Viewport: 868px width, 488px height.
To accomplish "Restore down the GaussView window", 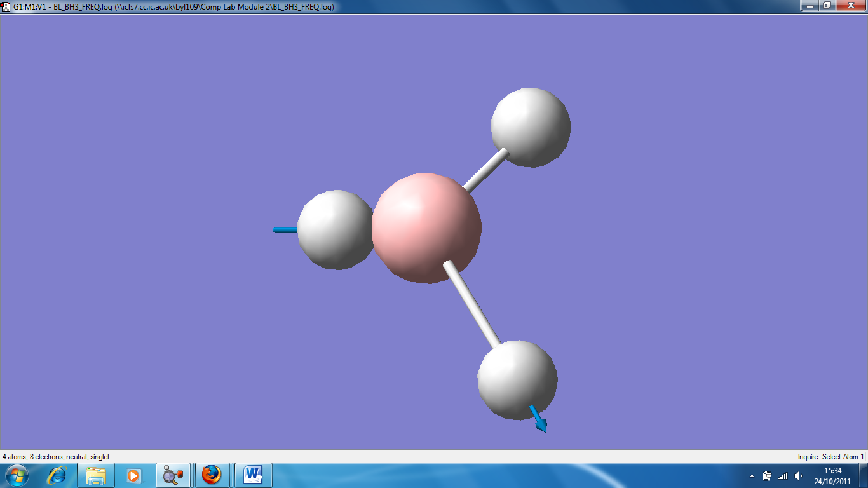I will click(x=827, y=6).
